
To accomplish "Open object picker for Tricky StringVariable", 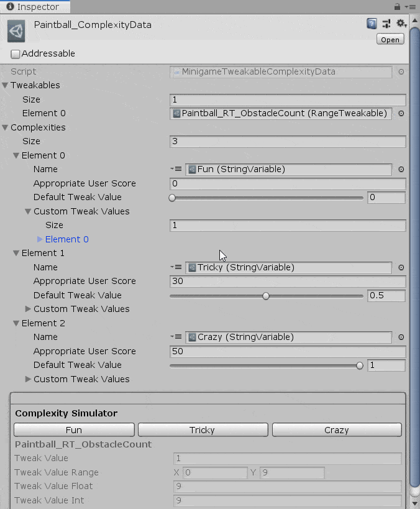I will click(x=401, y=267).
